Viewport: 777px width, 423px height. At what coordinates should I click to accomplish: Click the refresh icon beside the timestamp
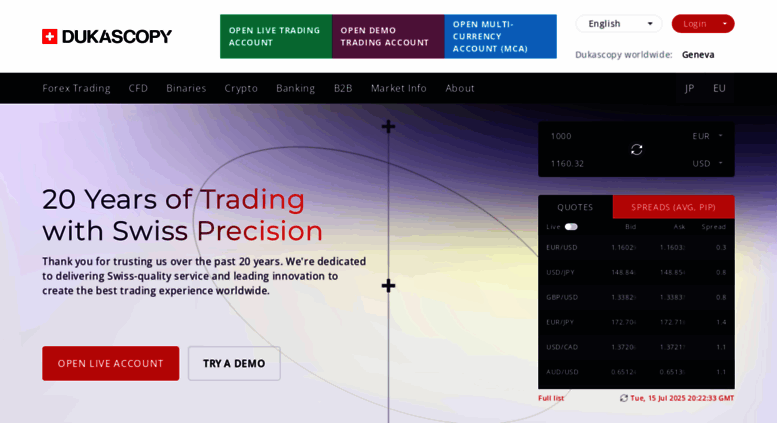(623, 398)
